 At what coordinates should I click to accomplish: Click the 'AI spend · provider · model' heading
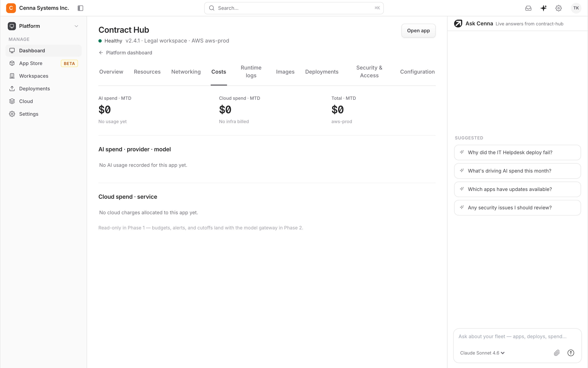[135, 149]
